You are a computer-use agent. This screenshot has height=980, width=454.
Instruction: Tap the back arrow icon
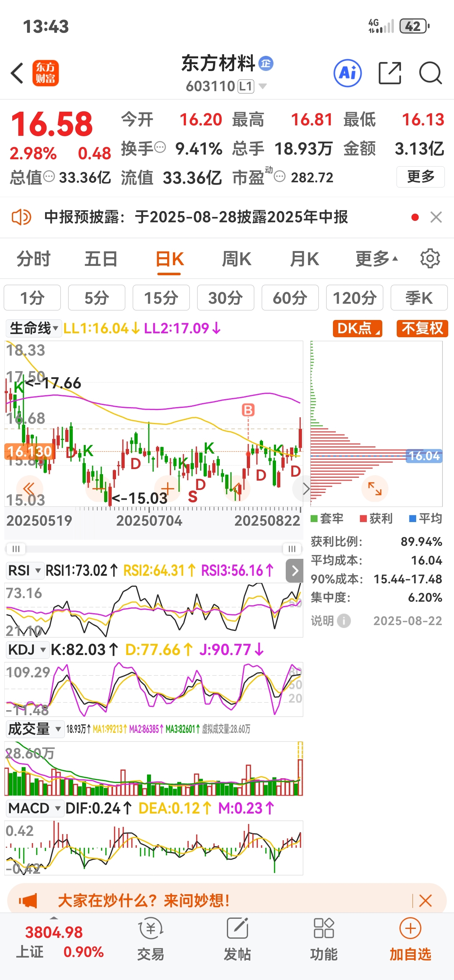(x=17, y=73)
